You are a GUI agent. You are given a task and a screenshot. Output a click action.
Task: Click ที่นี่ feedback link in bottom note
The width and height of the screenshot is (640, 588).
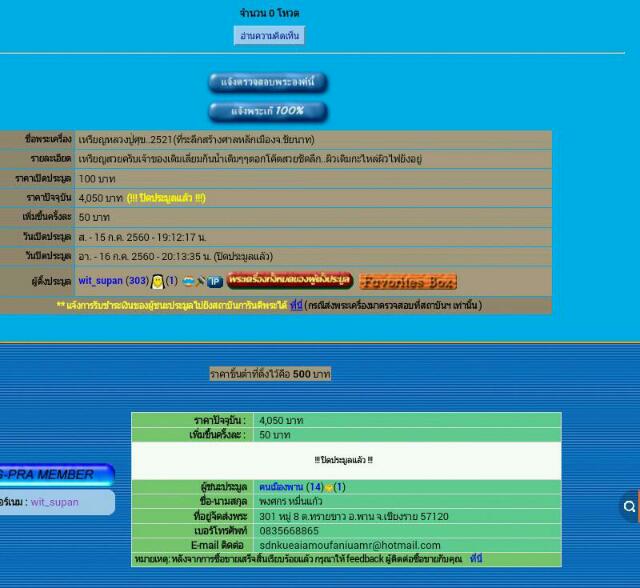coord(476,559)
